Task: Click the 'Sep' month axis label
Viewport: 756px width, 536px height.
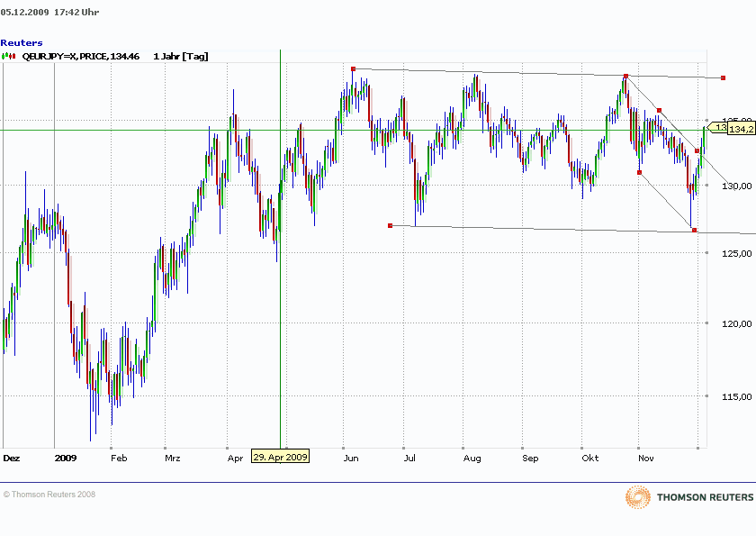Action: (530, 459)
